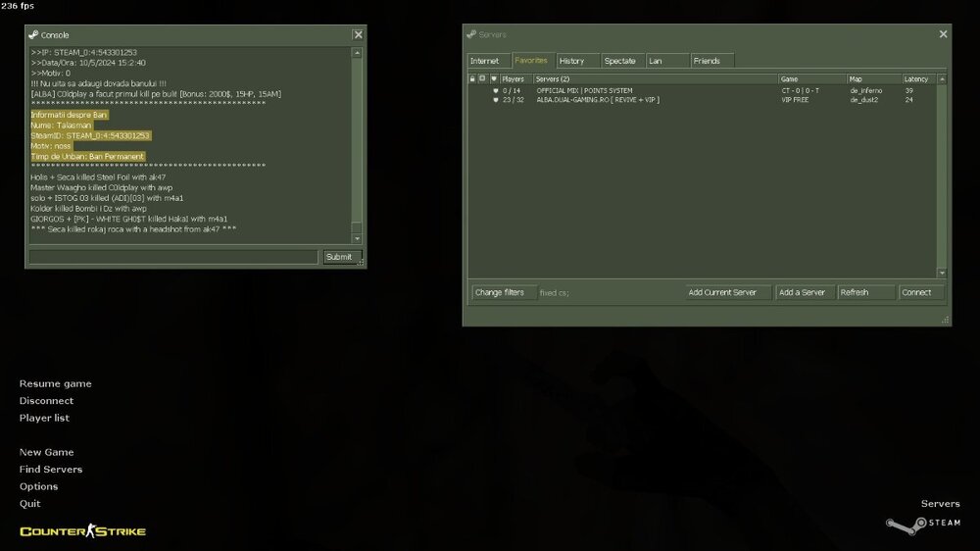
Task: Click the console command input field
Action: (174, 257)
